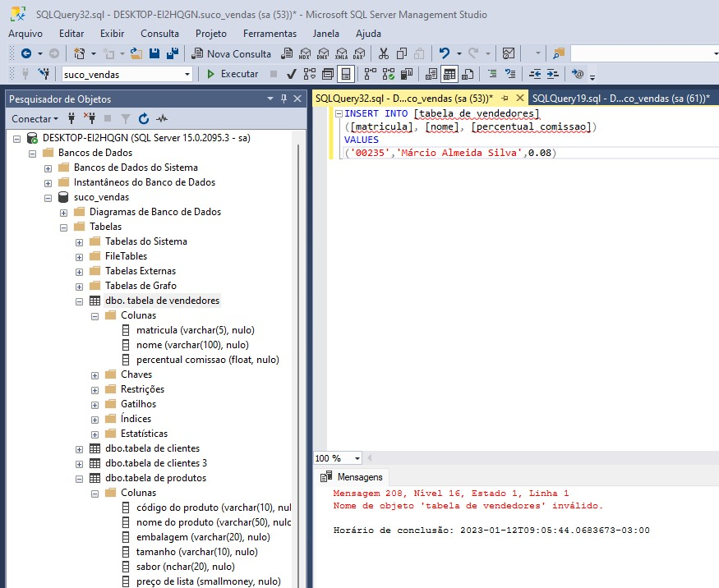Viewport: 719px width, 588px height.
Task: Open the Consulta menu
Action: [x=159, y=34]
